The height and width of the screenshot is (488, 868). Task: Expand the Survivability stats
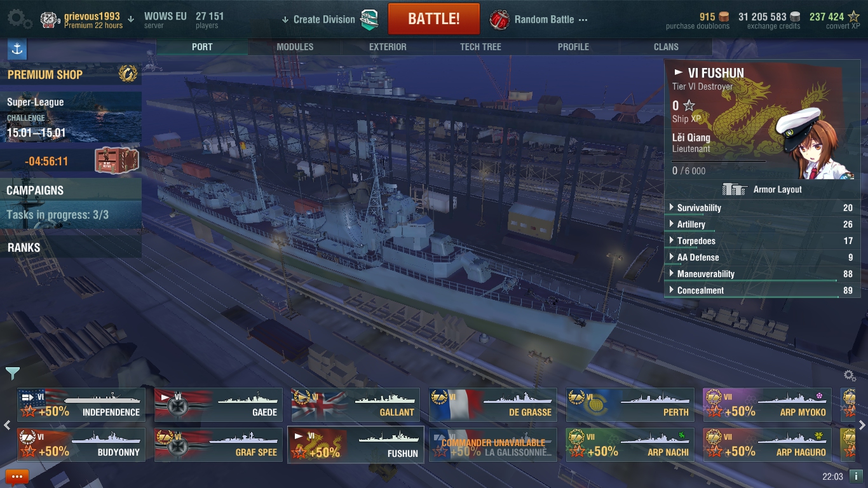(761, 208)
